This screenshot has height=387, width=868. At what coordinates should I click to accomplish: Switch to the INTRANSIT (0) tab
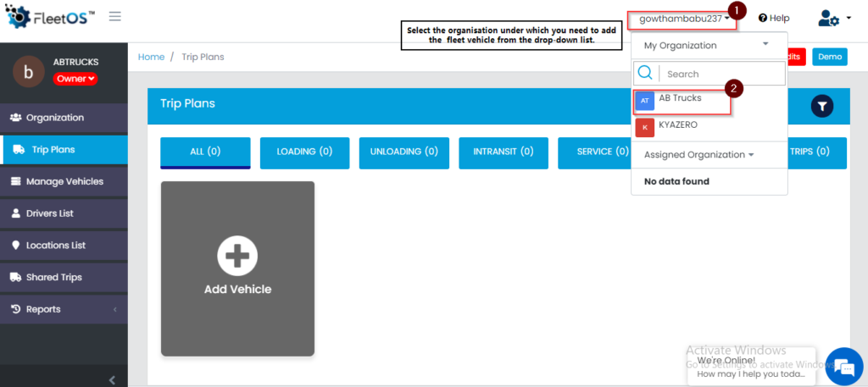coord(504,152)
